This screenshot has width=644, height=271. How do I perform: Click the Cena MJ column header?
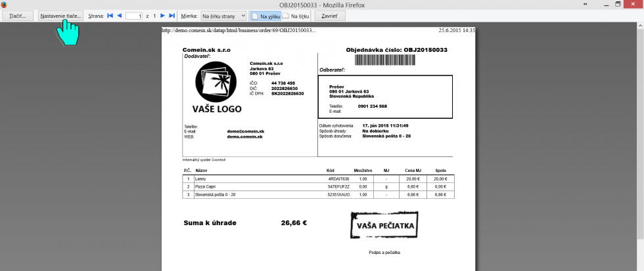click(413, 170)
